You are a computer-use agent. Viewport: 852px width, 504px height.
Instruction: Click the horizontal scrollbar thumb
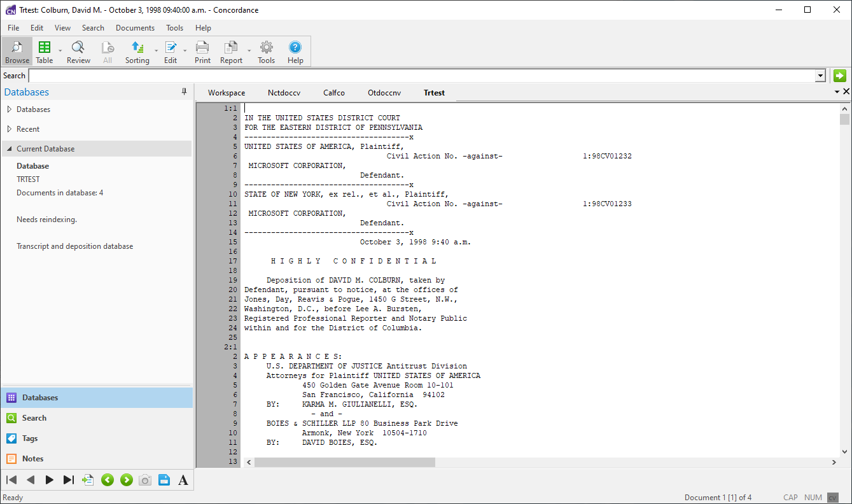click(344, 462)
